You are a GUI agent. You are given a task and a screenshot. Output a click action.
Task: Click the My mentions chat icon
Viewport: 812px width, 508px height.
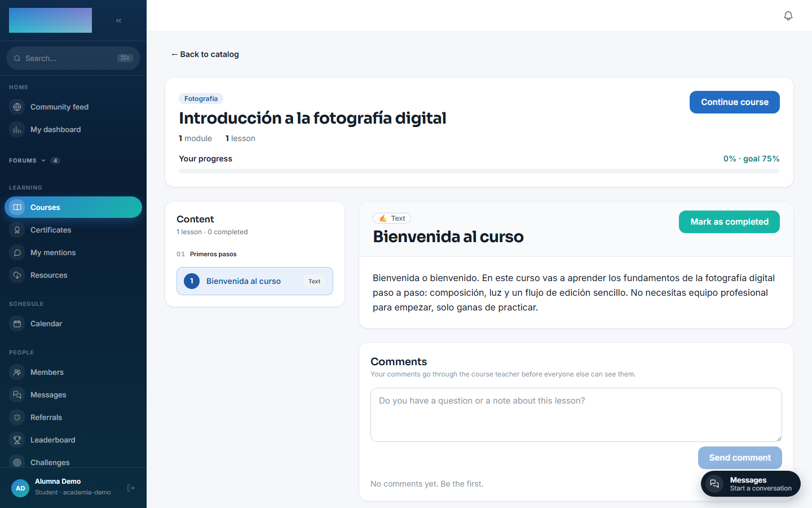point(17,252)
